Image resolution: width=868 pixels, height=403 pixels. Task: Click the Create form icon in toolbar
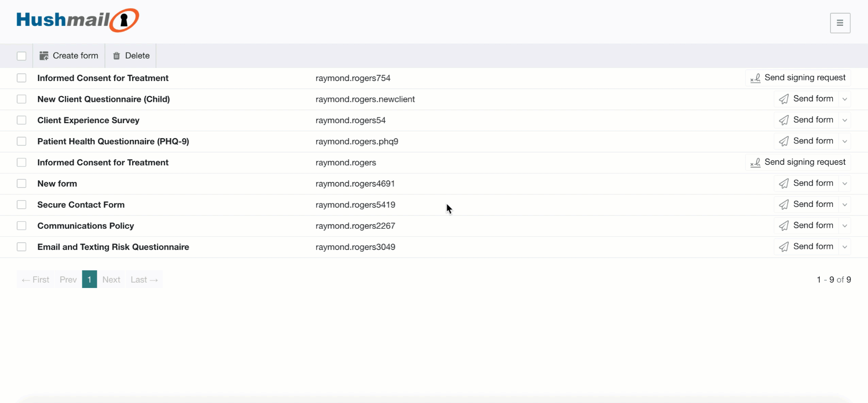[x=44, y=56]
